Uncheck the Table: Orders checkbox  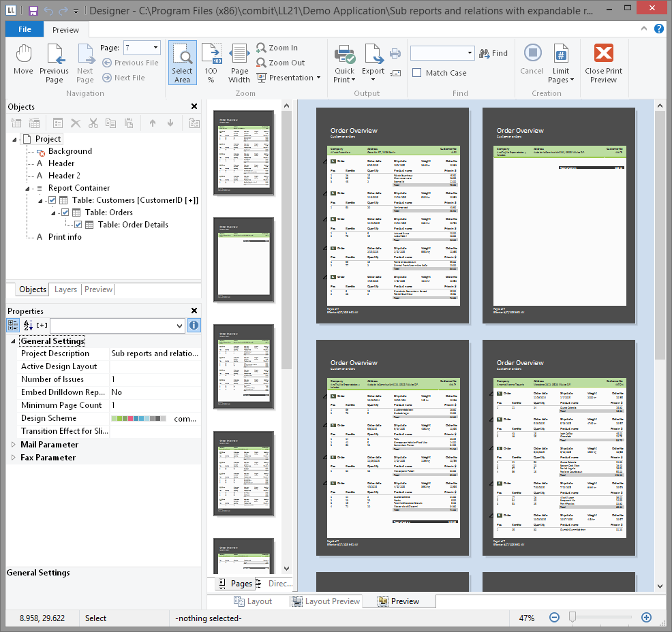(66, 212)
